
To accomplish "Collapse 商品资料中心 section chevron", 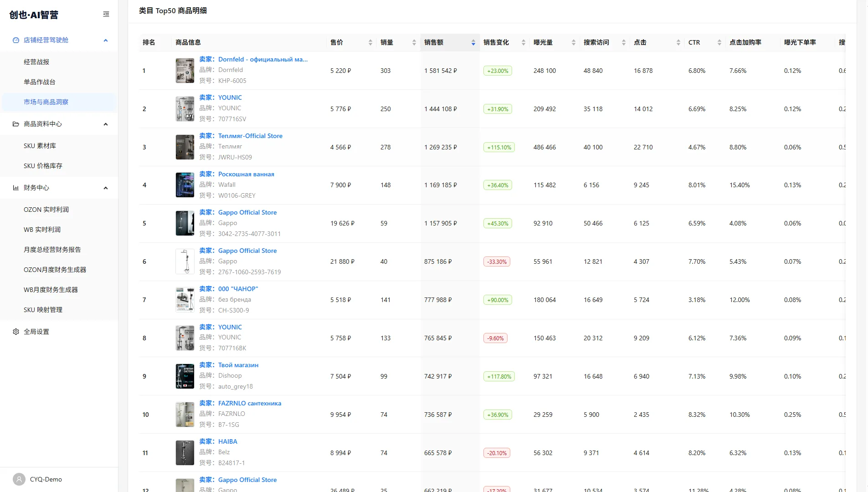I will coord(106,124).
